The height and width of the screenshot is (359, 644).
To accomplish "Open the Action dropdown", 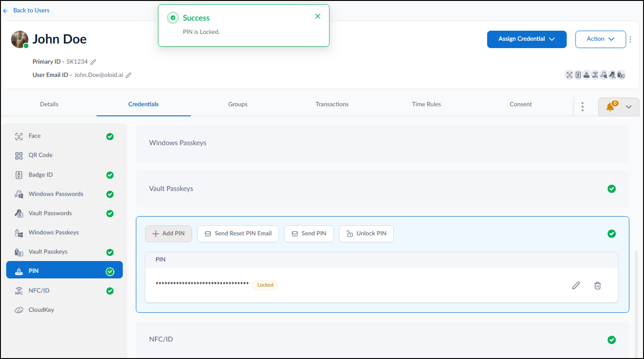I will pyautogui.click(x=601, y=39).
